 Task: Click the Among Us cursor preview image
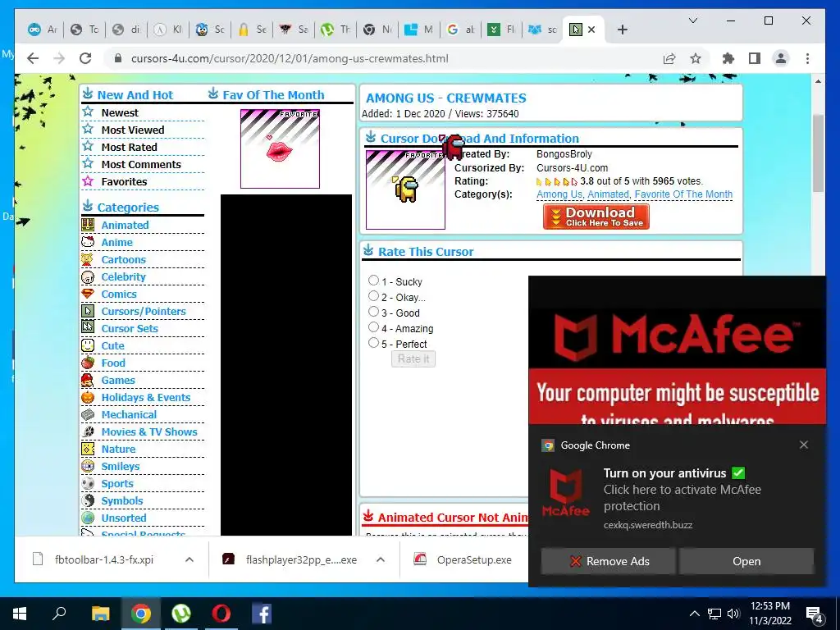pyautogui.click(x=405, y=189)
